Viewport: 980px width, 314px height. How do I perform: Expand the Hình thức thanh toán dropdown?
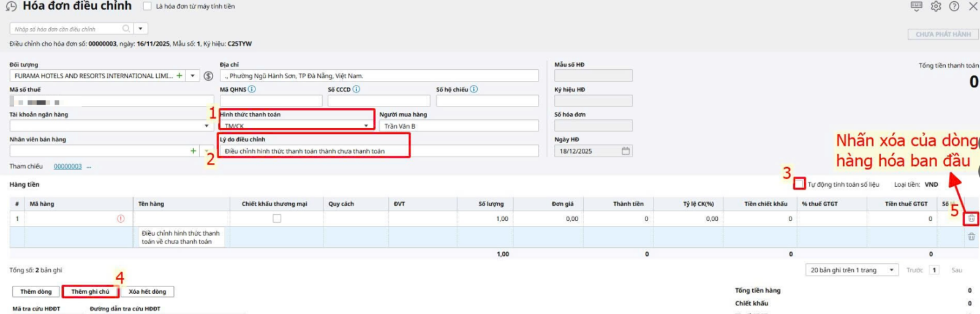[366, 125]
